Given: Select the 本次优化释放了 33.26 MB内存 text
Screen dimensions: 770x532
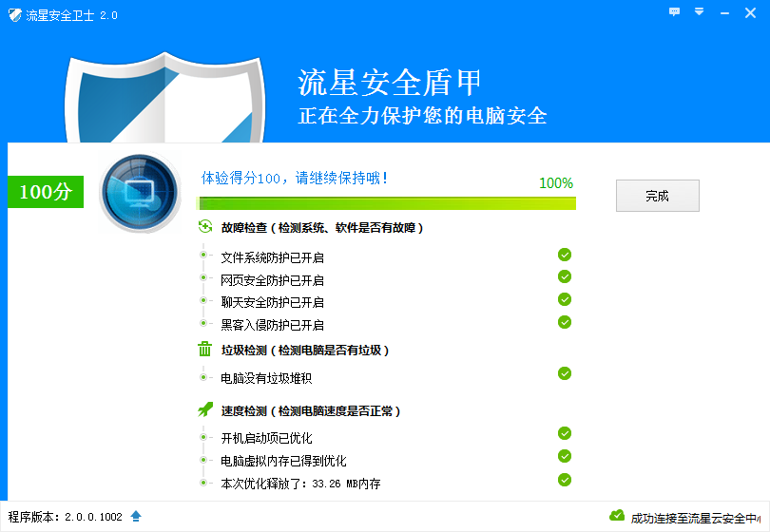Looking at the screenshot, I should pyautogui.click(x=301, y=484).
